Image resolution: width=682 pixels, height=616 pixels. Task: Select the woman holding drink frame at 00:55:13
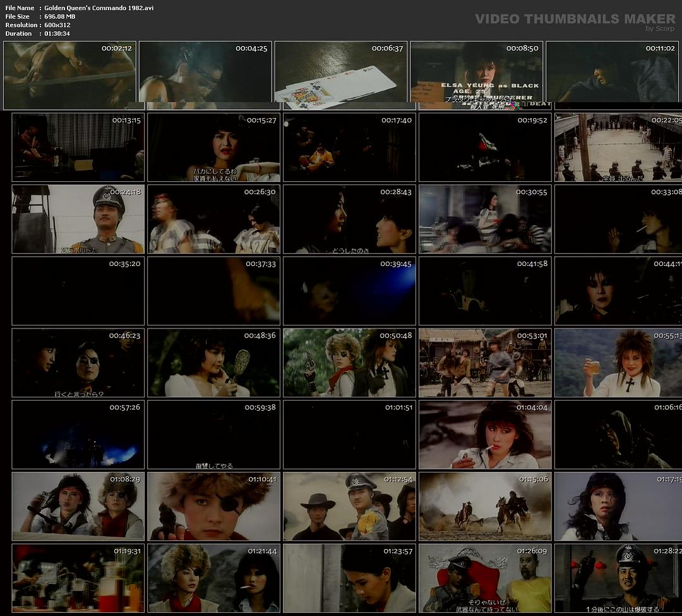click(x=618, y=363)
